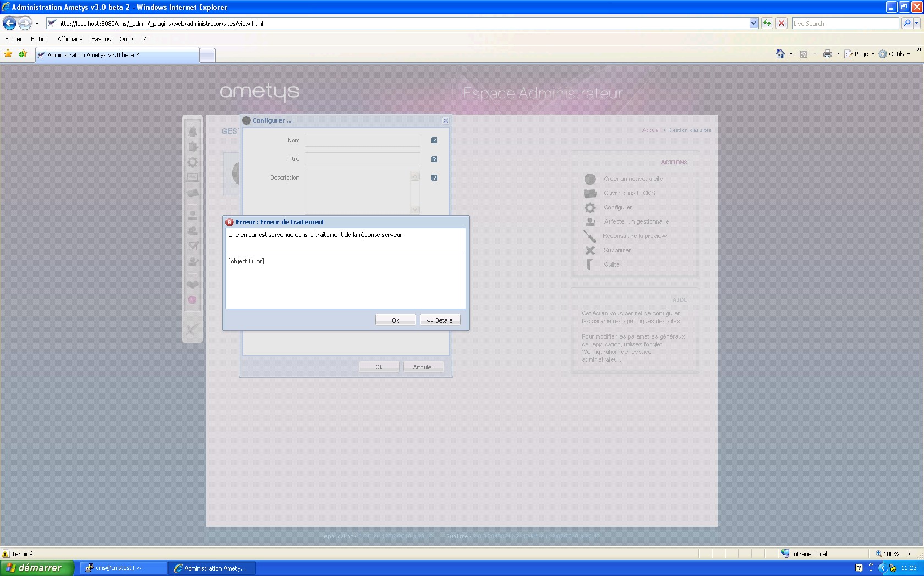Click inside the Live Search field
The image size is (924, 576).
pos(844,24)
